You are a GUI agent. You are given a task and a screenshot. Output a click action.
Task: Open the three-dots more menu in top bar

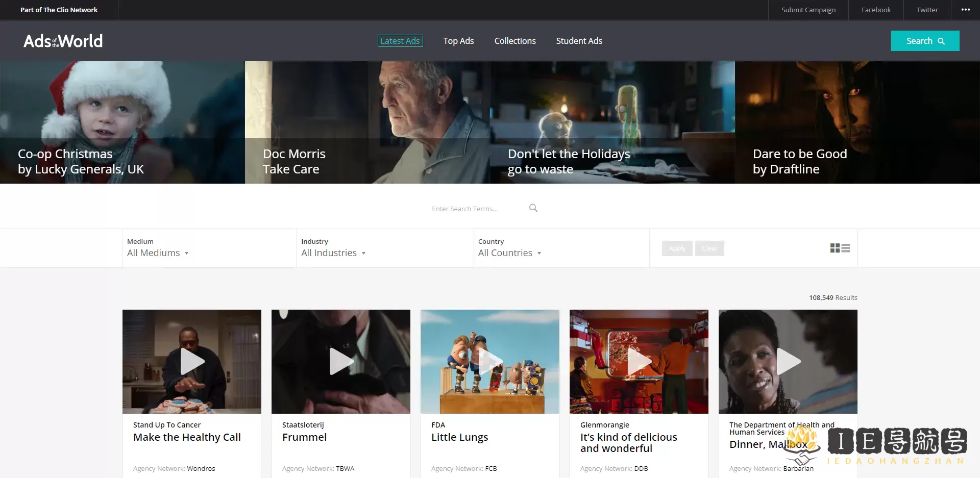(965, 10)
